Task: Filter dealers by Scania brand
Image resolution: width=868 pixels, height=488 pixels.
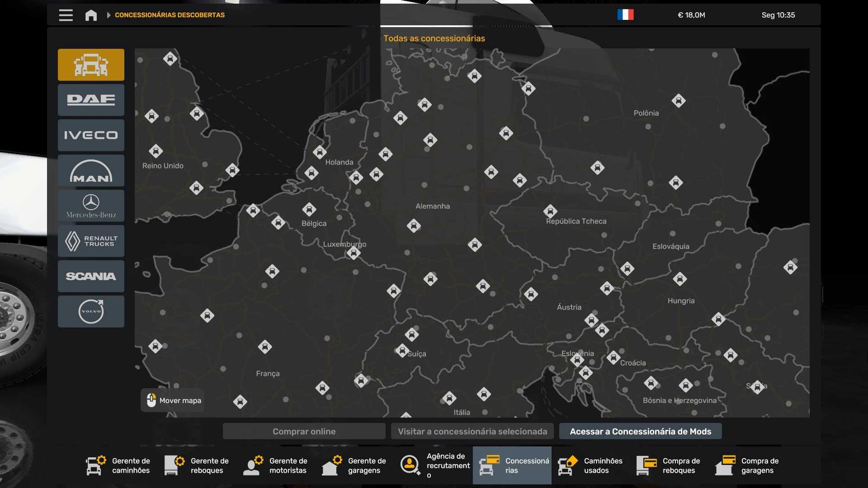Action: (91, 276)
